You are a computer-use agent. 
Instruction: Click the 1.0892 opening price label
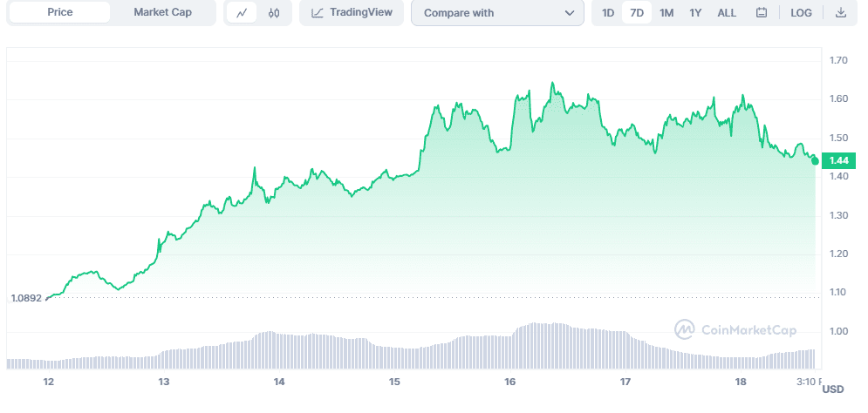[26, 298]
